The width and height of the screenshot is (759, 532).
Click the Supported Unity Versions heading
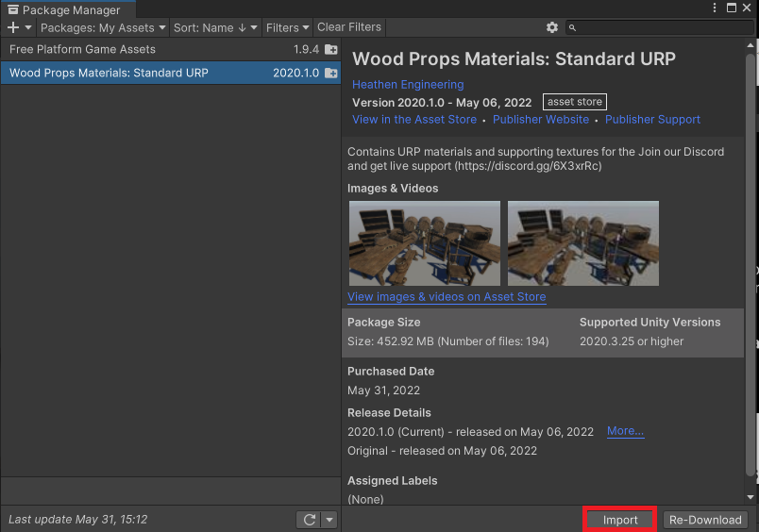(650, 322)
